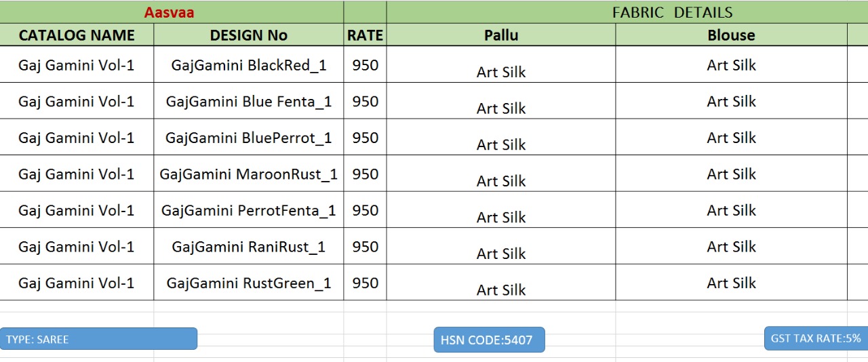Select the GajGamini Blue Fenta_1 cell
Image resolution: width=868 pixels, height=362 pixels.
point(248,102)
